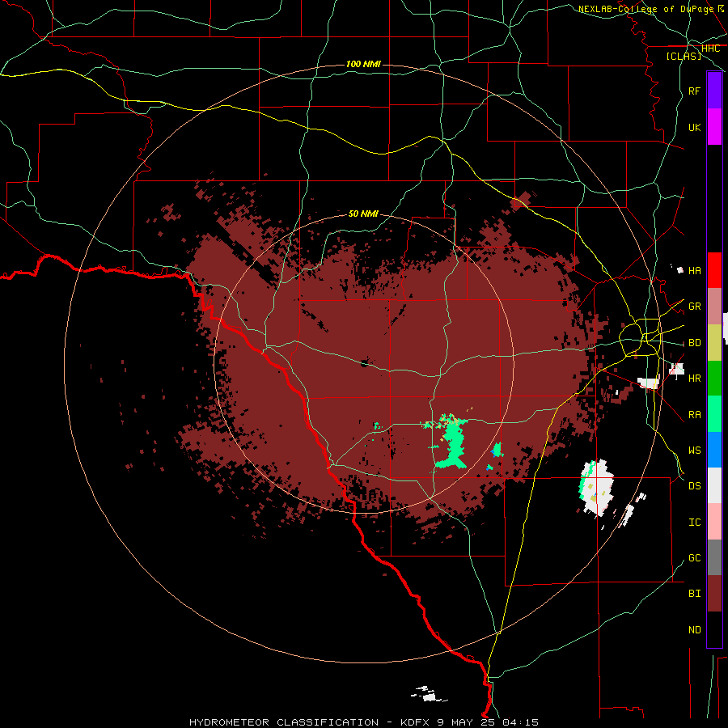
Task: Click the red HA legend swatch
Action: click(x=714, y=270)
